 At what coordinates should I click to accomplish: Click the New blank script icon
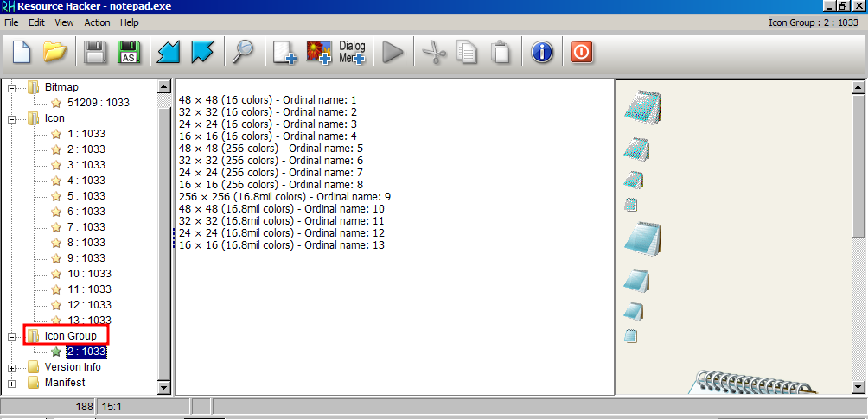(x=21, y=53)
